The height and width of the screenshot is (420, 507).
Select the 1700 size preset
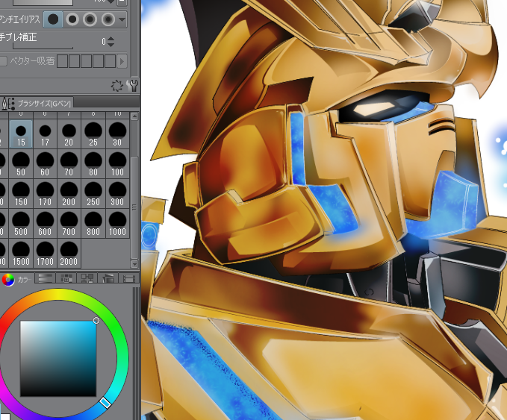click(45, 253)
